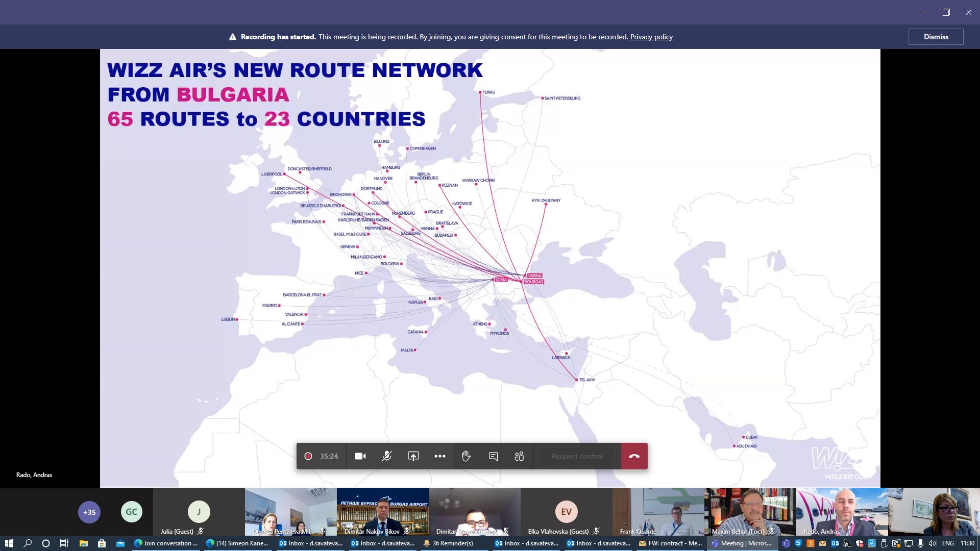Hang up with the red leave button

point(634,456)
